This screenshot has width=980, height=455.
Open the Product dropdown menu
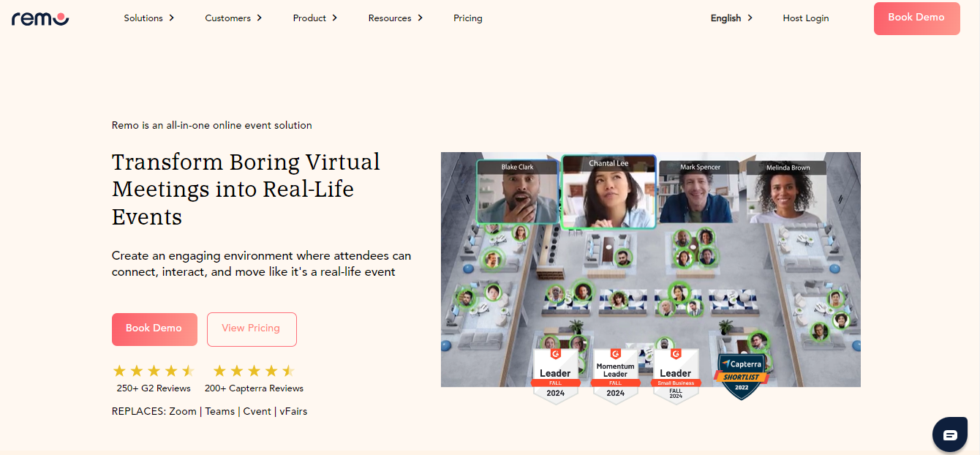[315, 18]
